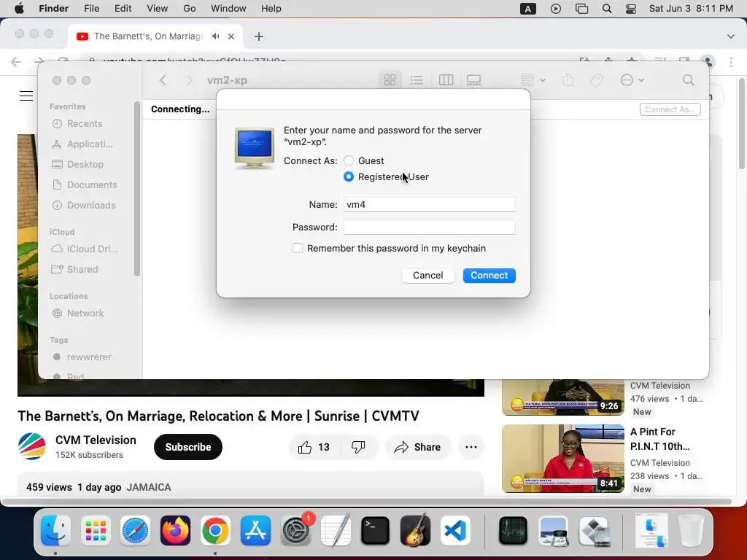Open Launchpad from the Dock
This screenshot has width=747, height=560.
[x=96, y=531]
